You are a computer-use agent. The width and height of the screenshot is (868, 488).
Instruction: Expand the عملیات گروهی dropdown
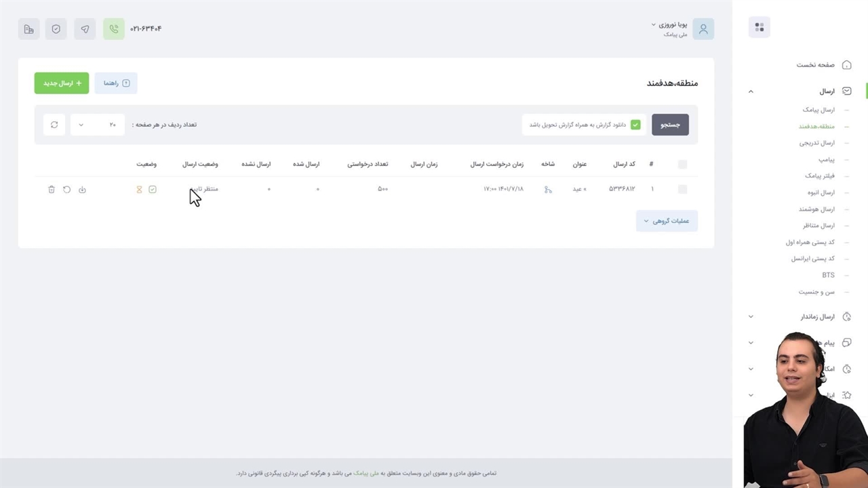pos(667,221)
